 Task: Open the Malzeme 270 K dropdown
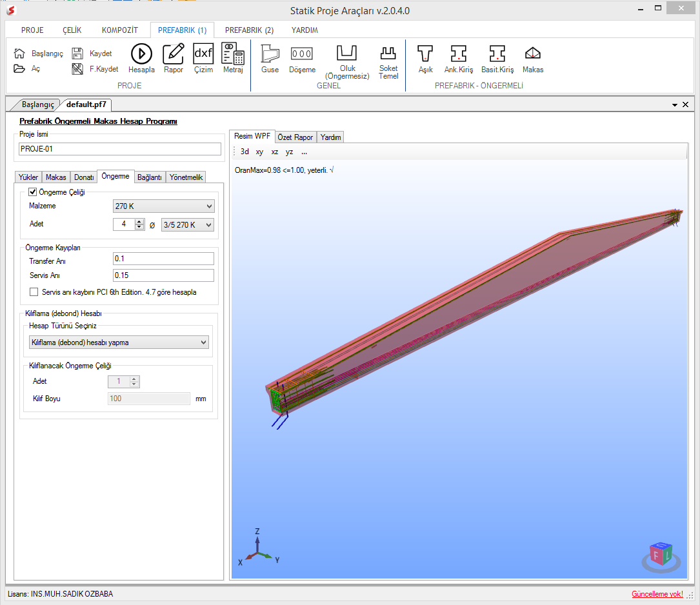point(164,206)
